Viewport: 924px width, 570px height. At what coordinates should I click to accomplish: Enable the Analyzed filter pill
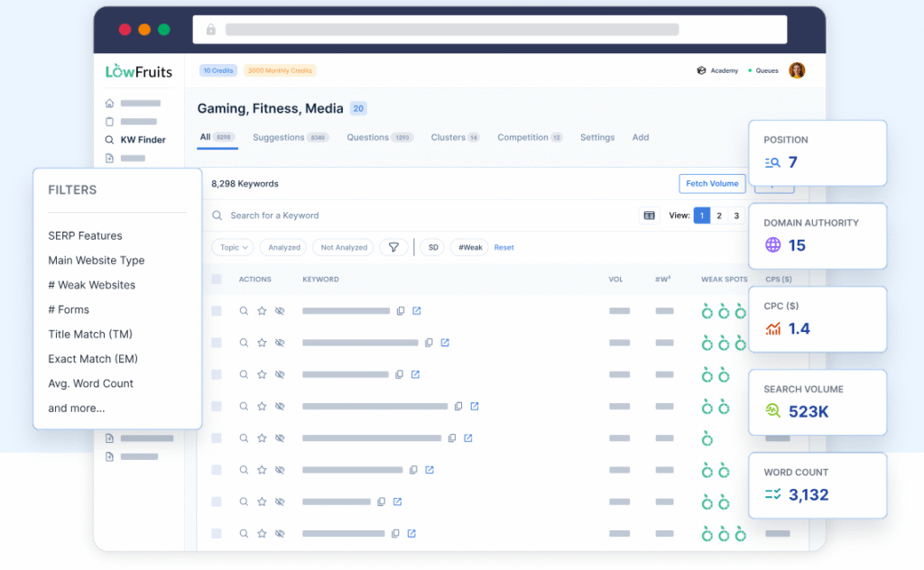coord(285,247)
